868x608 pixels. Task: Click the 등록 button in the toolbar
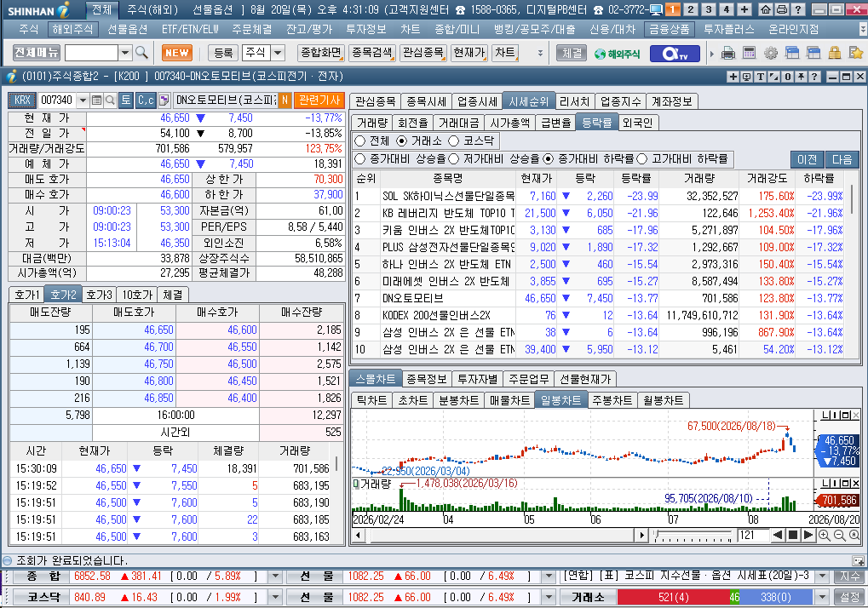pyautogui.click(x=223, y=53)
